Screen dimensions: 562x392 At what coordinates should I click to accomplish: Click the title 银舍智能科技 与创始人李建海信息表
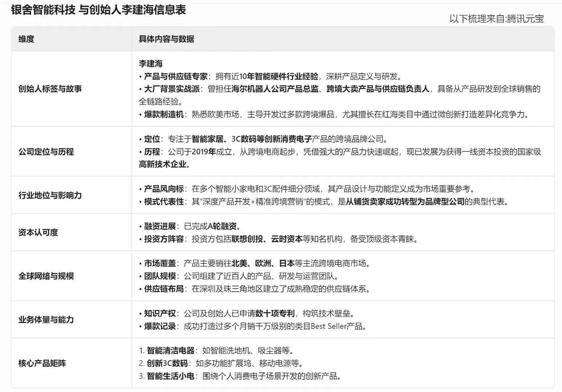click(98, 10)
